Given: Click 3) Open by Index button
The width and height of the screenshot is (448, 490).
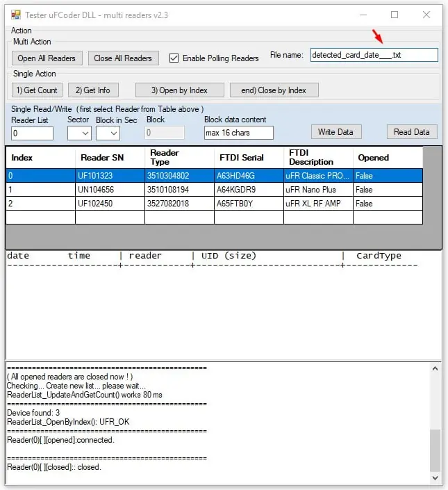Looking at the screenshot, I should point(179,90).
